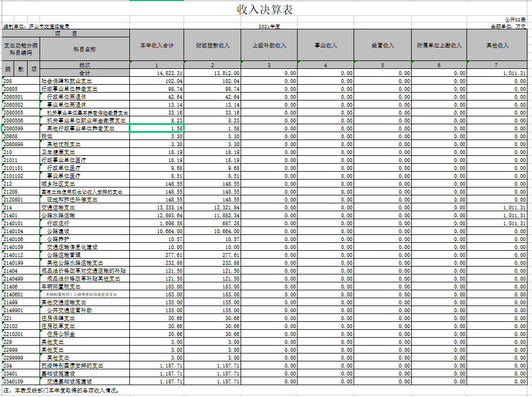Viewport: 532px width, 397px height.
Task: Select the 编制单位 organization cell
Action: (x=41, y=27)
